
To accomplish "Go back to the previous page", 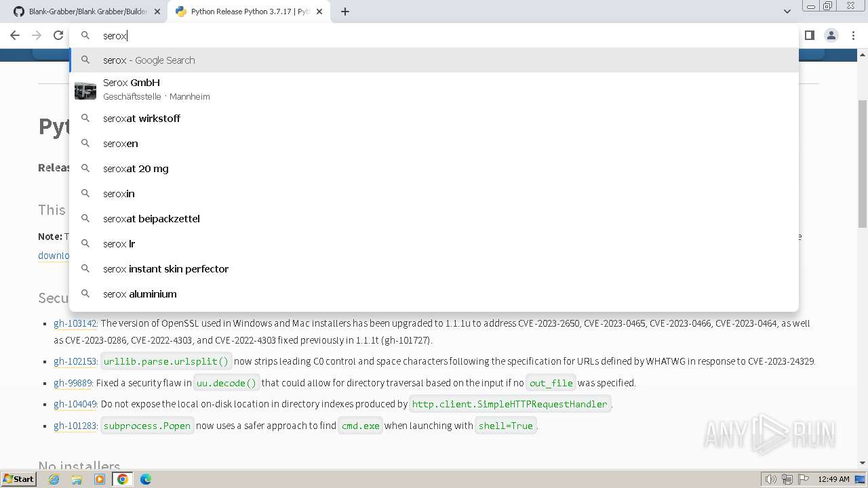I will pos(15,35).
